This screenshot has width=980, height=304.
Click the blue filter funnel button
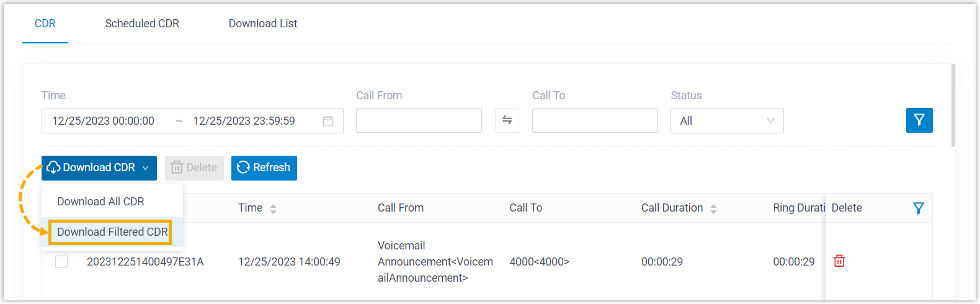pyautogui.click(x=919, y=120)
